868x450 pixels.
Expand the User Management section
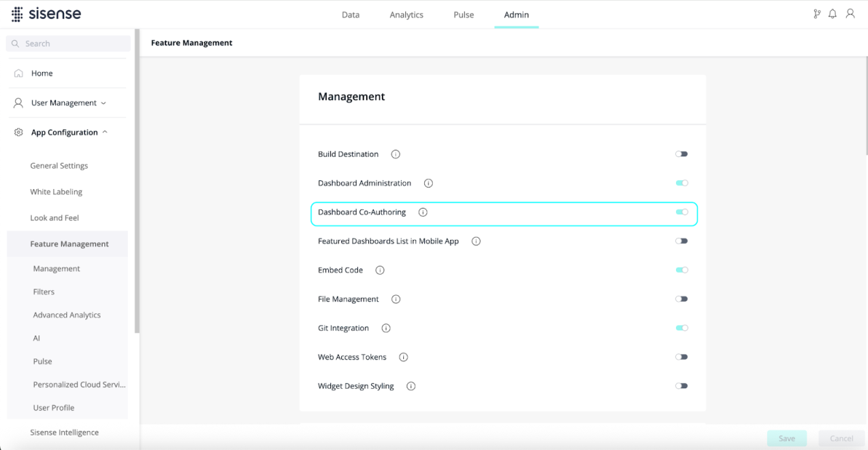click(68, 103)
